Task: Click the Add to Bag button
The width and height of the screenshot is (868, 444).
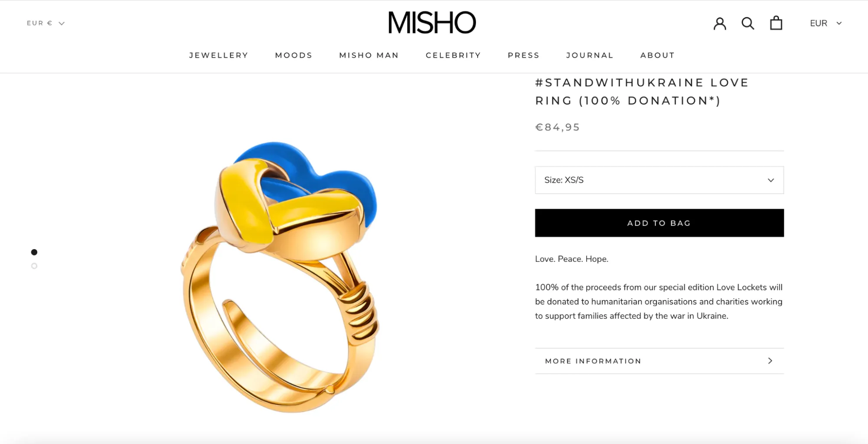Action: [659, 223]
